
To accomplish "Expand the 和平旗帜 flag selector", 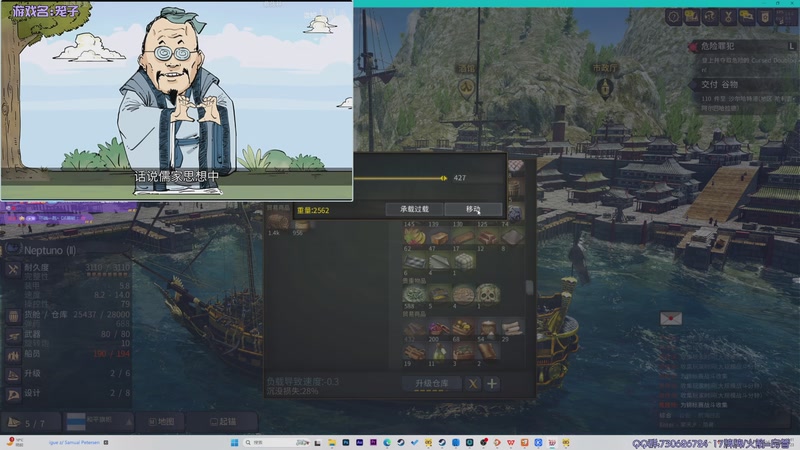I will 100,422.
